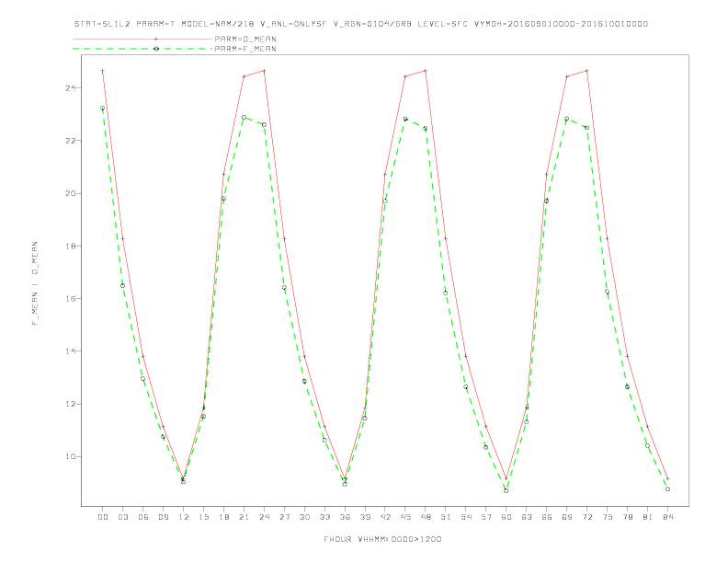Select the PARM=F_MEAN legend label
Screen dimensions: 728x563
(x=245, y=49)
